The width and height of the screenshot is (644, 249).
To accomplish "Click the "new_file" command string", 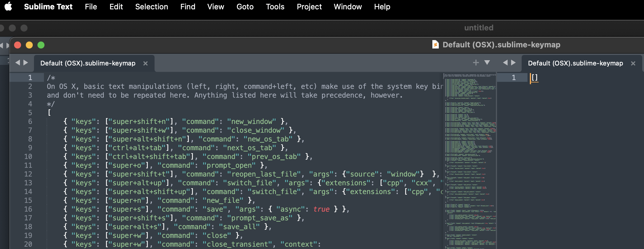I will tap(223, 200).
